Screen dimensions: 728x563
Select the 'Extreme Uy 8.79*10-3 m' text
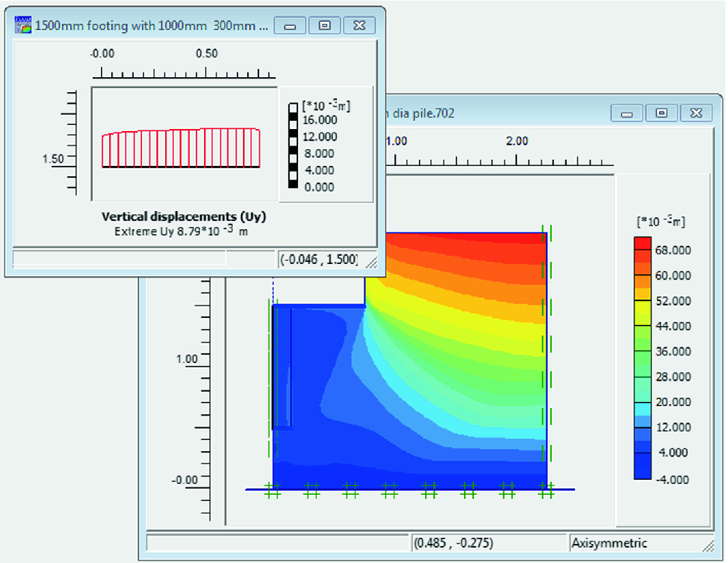click(181, 231)
